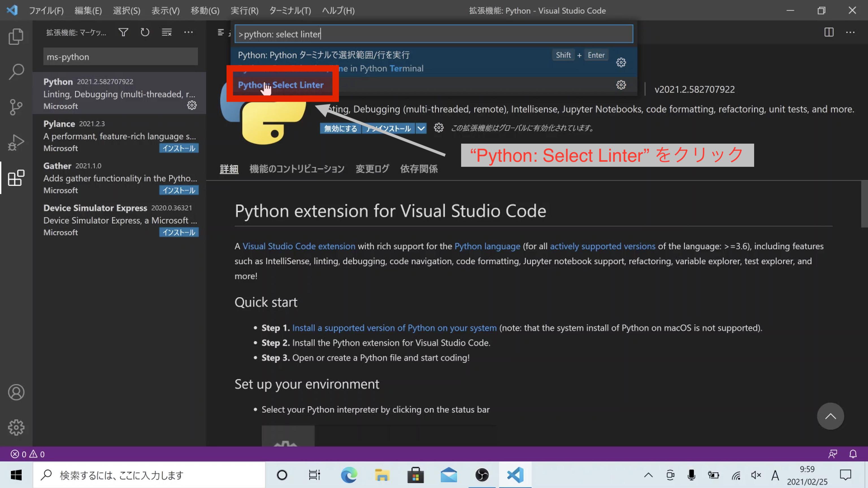Click the Windows taskbar search box

coord(149,475)
